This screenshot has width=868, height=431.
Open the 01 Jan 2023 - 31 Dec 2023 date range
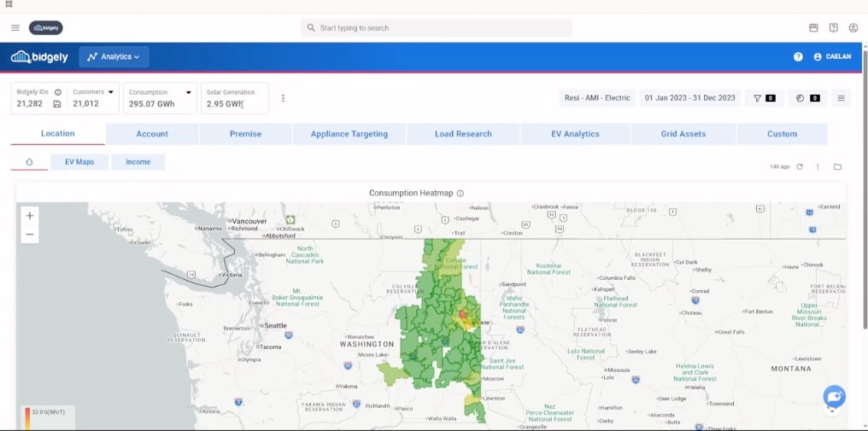[x=689, y=98]
